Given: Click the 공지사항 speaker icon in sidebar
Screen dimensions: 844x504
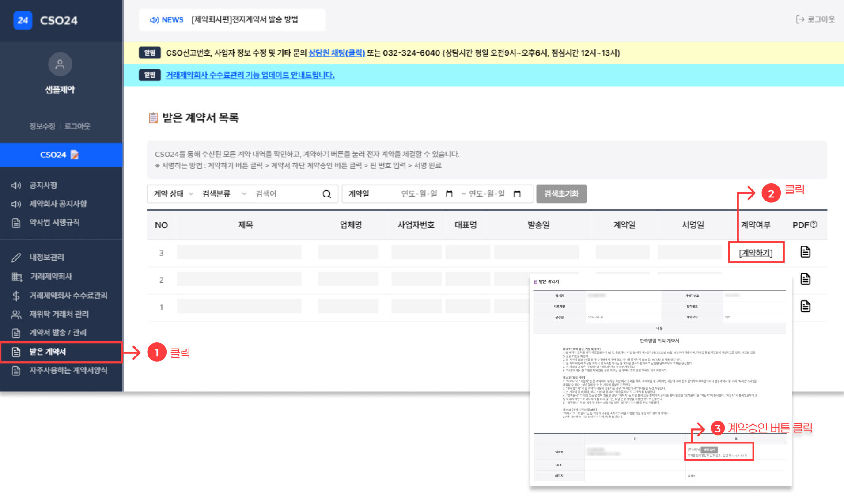Looking at the screenshot, I should click(16, 186).
